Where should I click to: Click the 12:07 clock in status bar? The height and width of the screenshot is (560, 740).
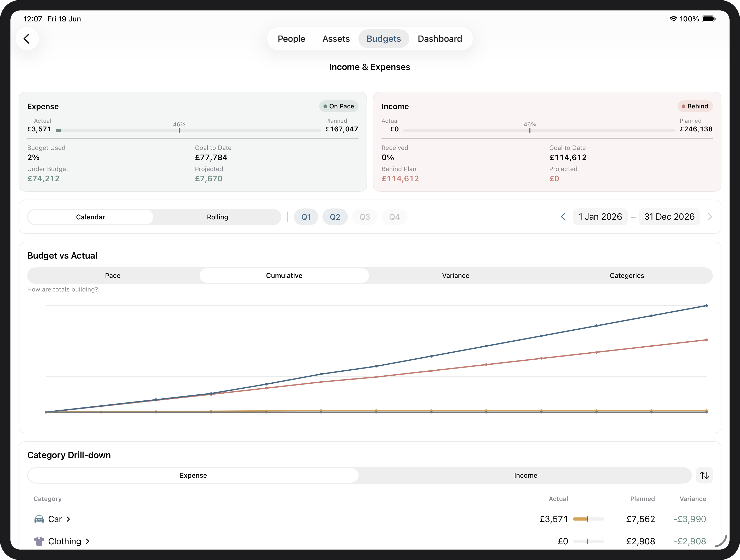coord(33,19)
